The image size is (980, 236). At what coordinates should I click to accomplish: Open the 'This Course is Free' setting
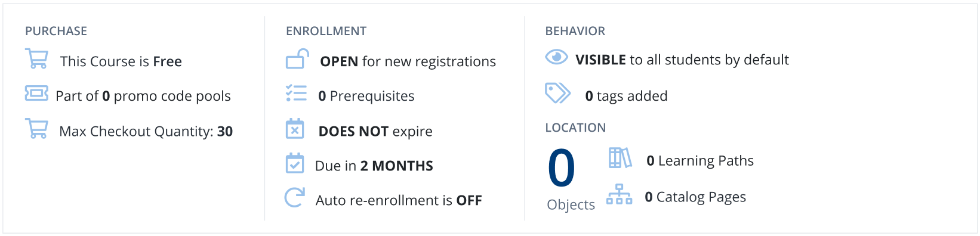[x=121, y=61]
